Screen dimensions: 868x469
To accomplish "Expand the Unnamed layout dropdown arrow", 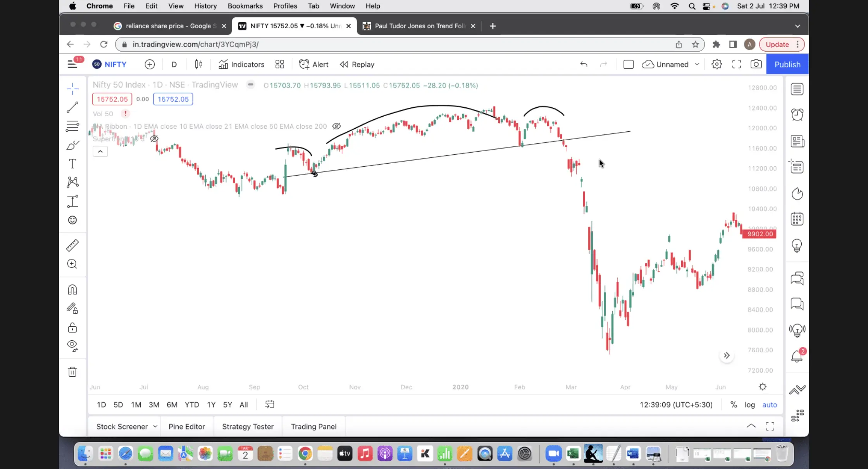I will (x=697, y=64).
